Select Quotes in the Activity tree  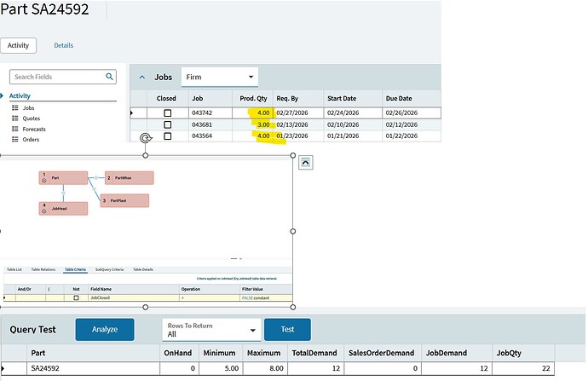pyautogui.click(x=32, y=118)
